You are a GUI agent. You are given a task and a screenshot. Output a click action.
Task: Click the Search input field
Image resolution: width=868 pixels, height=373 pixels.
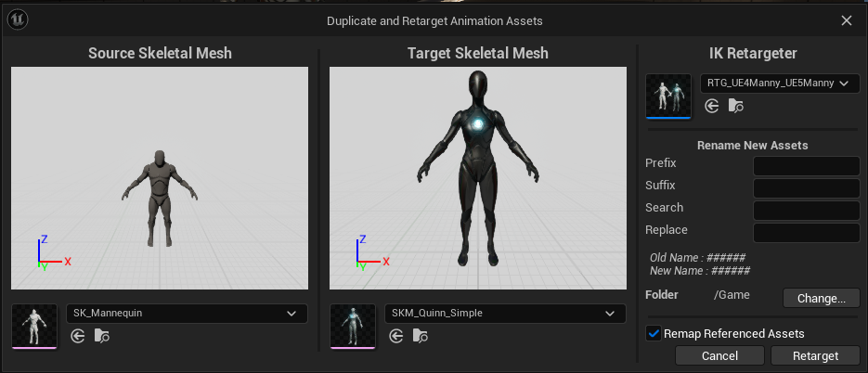[x=807, y=211]
